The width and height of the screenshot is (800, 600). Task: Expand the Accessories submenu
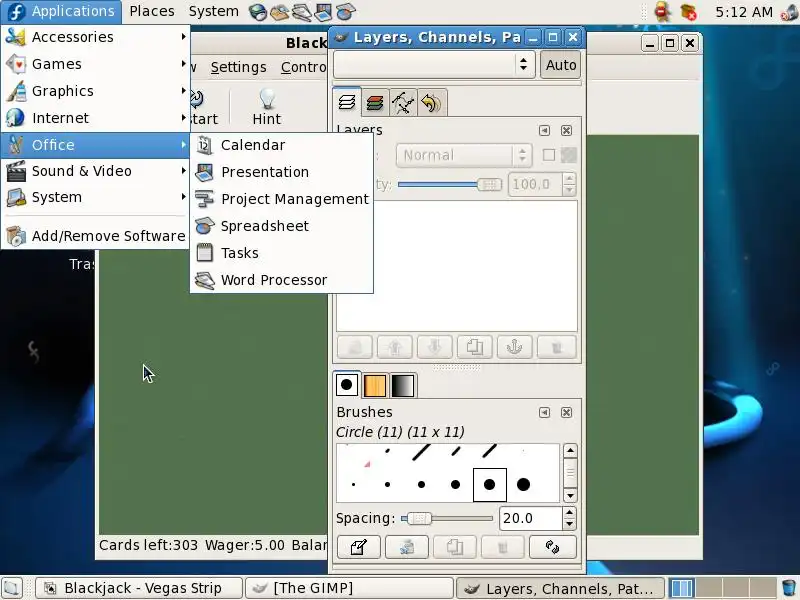95,37
